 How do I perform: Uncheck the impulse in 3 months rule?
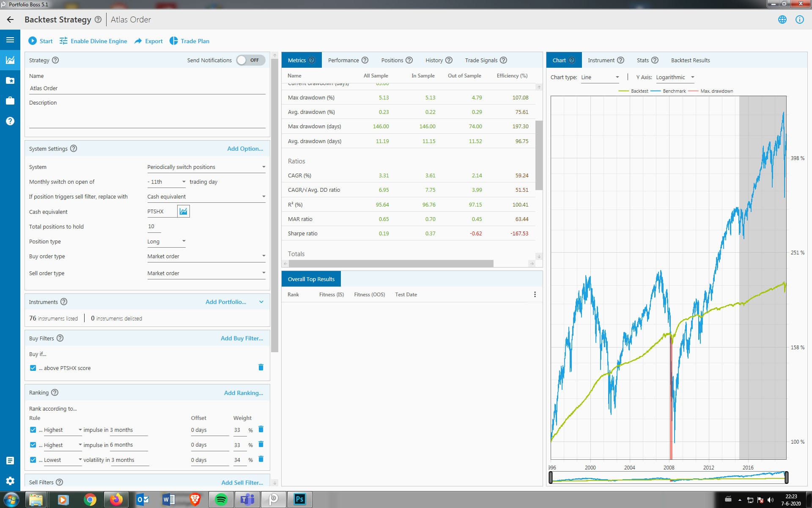(33, 430)
